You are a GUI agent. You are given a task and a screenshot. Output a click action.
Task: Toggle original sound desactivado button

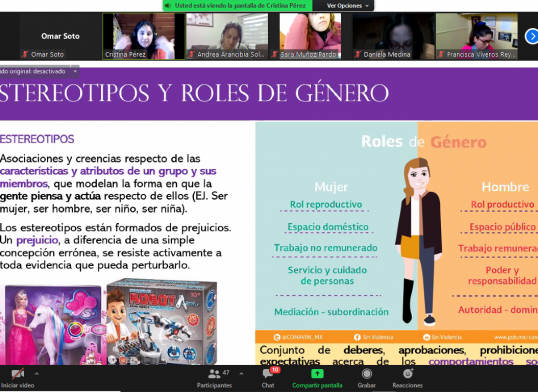tap(35, 71)
